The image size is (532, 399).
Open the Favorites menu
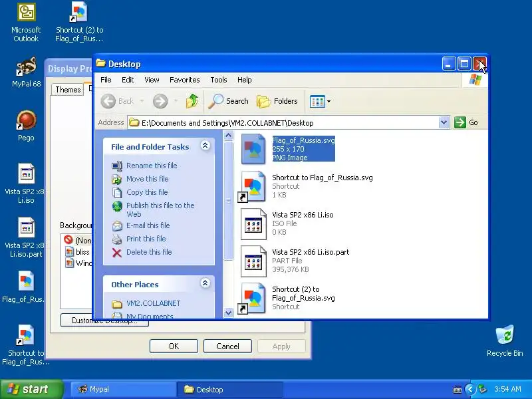coord(185,80)
